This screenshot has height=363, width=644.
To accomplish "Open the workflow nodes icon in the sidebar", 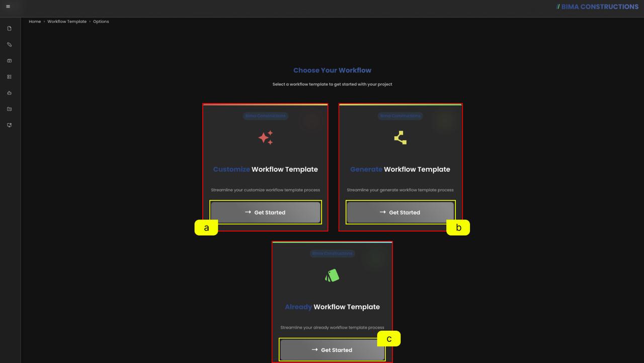I will point(9,45).
